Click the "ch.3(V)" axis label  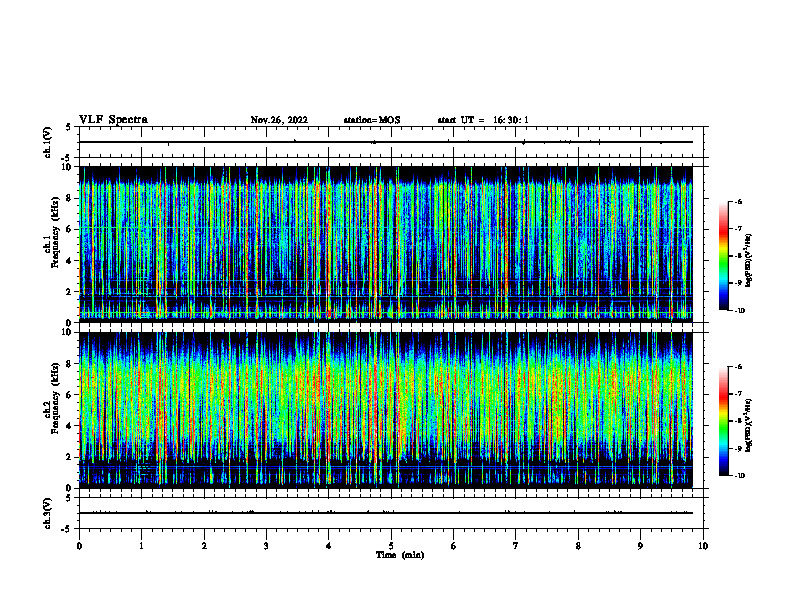coord(48,513)
